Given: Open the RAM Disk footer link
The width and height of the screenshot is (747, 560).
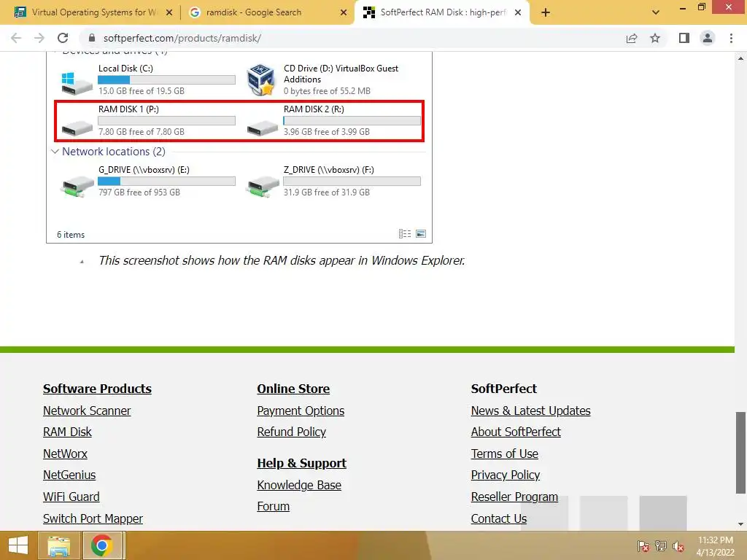Looking at the screenshot, I should click(67, 432).
